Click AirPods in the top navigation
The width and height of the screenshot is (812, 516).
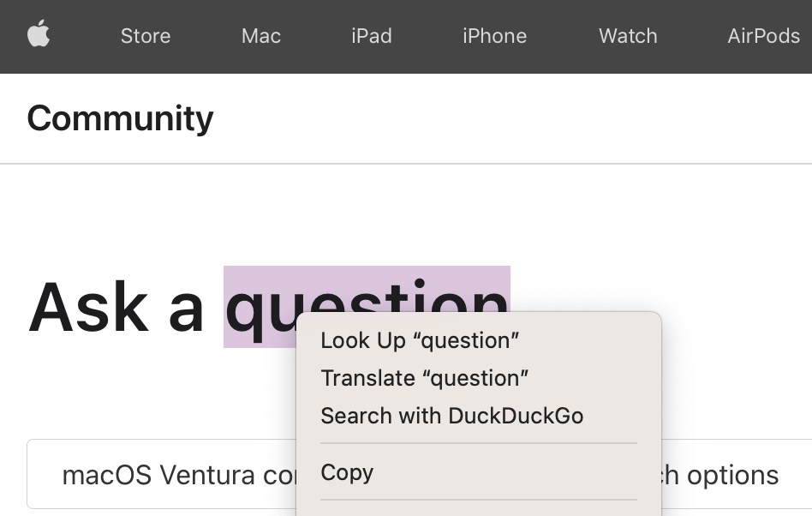tap(763, 36)
